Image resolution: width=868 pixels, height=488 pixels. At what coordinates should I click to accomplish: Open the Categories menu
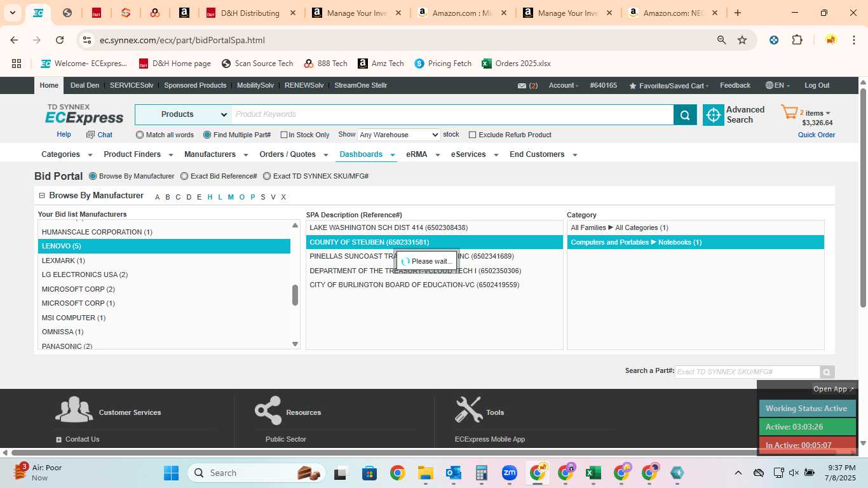point(67,154)
